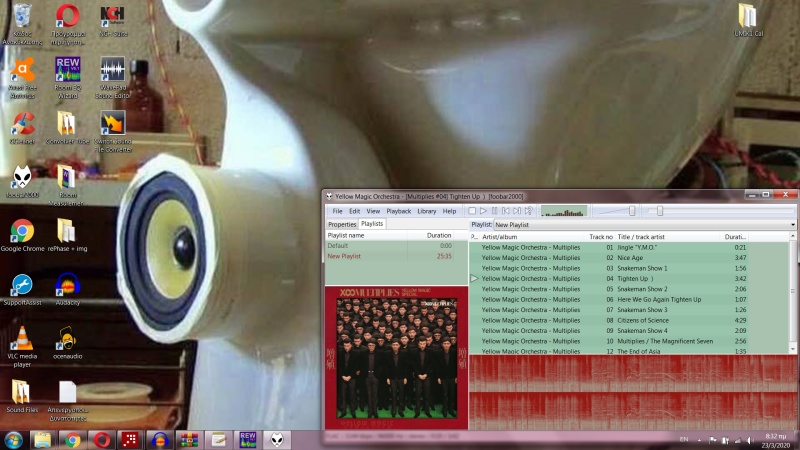Click the foobar2000 desktop icon
This screenshot has width=800, height=450.
(x=22, y=182)
